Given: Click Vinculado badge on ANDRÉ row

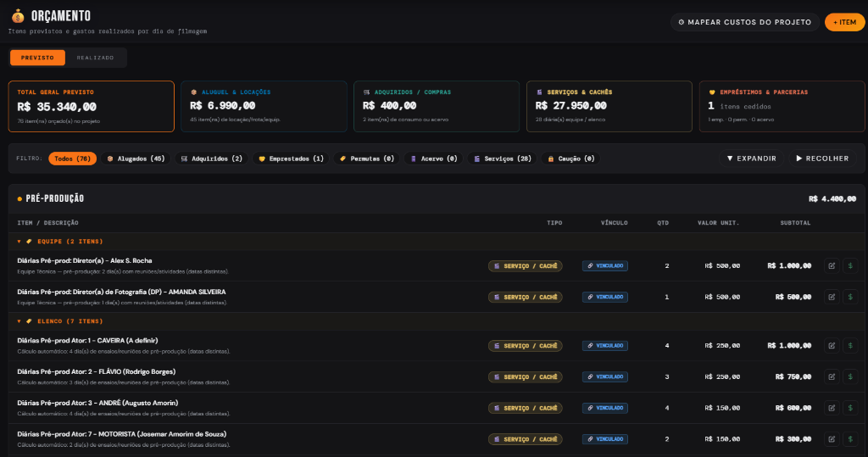Looking at the screenshot, I should point(605,408).
